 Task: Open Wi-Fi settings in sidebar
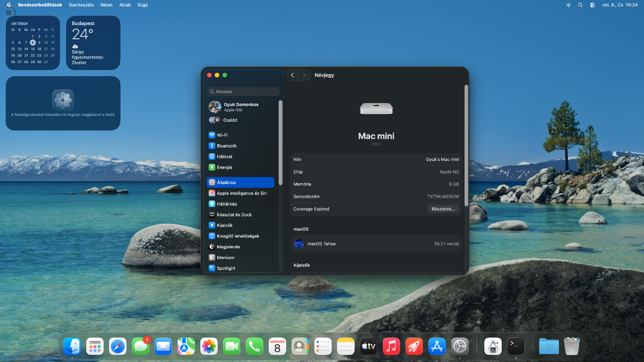[240, 135]
